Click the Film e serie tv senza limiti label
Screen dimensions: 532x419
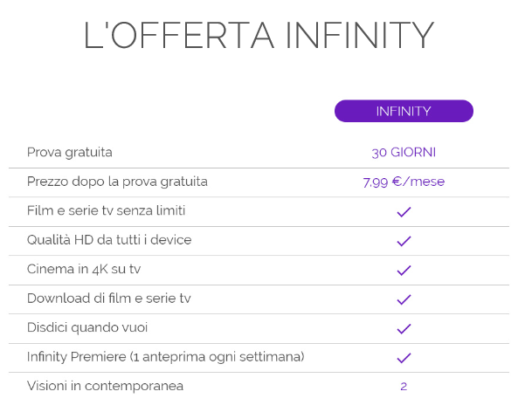106,210
